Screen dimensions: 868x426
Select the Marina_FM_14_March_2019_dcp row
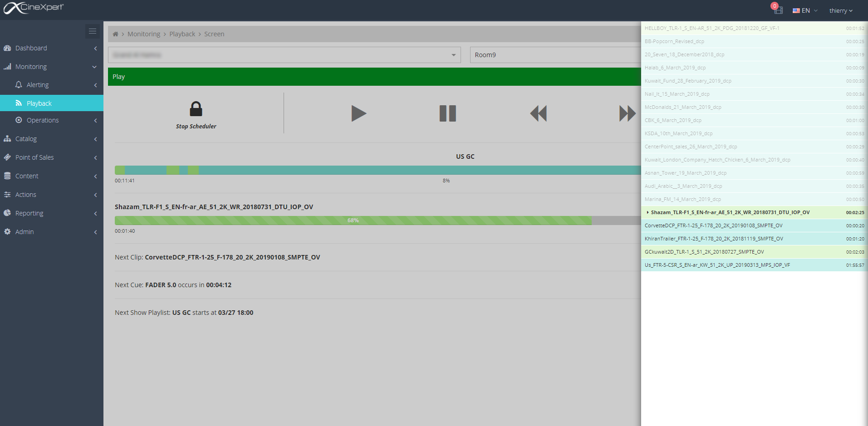pyautogui.click(x=754, y=199)
